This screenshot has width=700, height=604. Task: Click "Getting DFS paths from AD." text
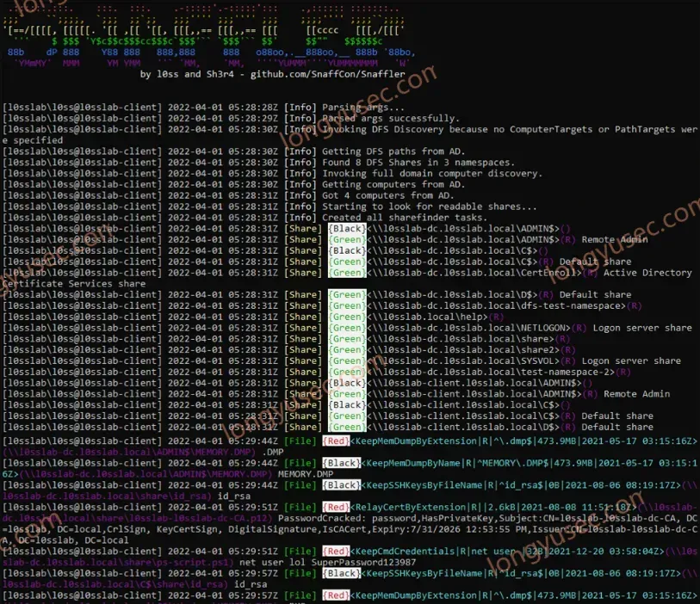[x=393, y=151]
